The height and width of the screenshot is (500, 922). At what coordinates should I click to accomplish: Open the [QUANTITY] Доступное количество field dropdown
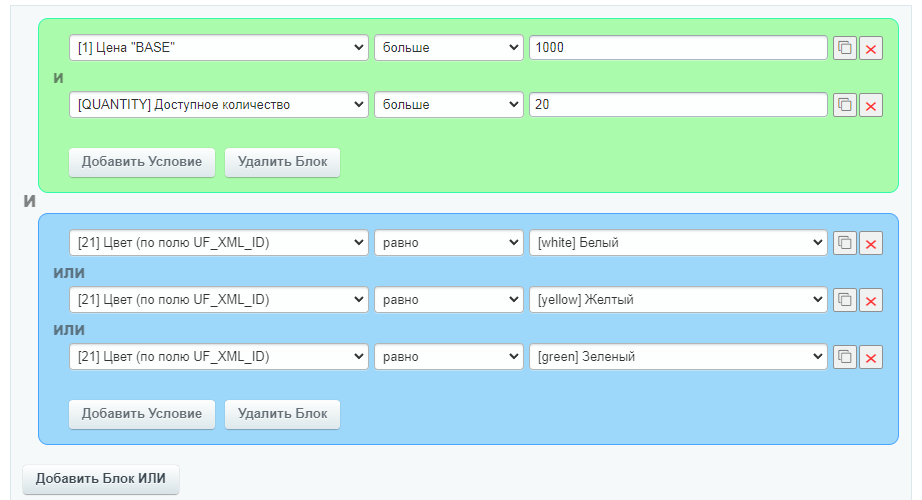tap(218, 105)
